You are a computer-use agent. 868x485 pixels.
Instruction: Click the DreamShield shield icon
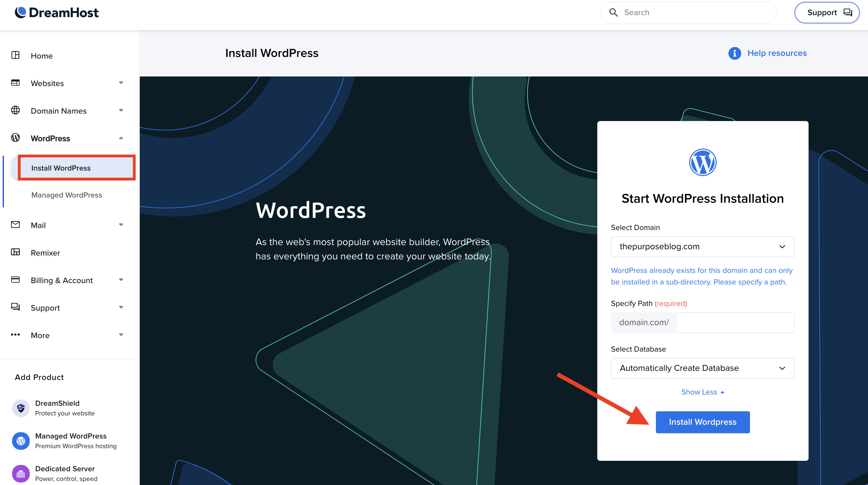21,408
